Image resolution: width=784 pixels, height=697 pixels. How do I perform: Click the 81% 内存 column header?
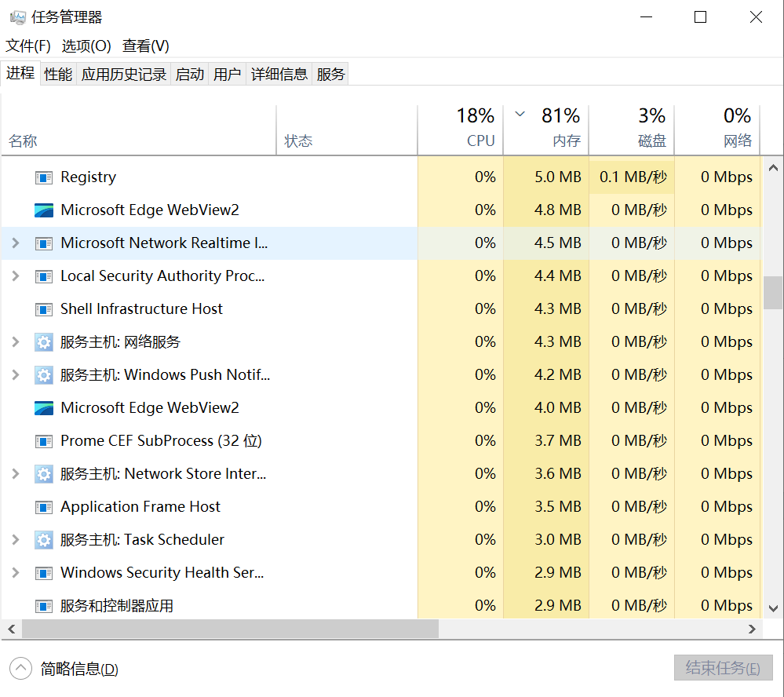(x=546, y=130)
